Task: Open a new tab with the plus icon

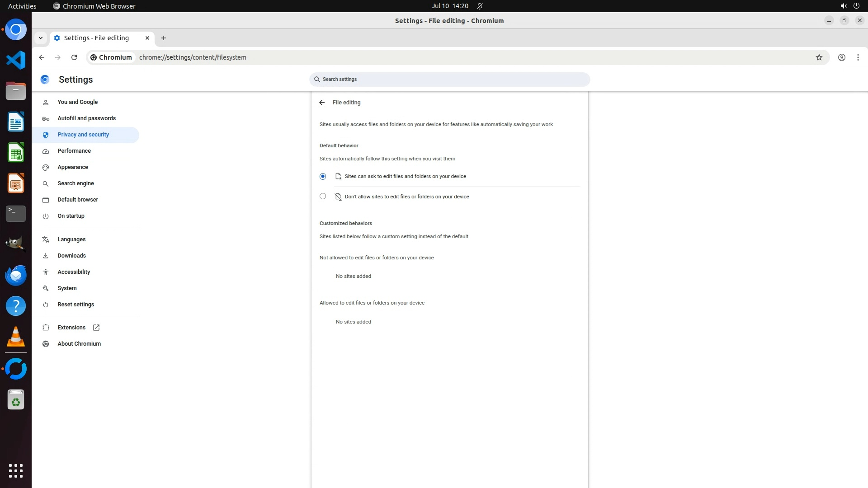Action: 164,38
